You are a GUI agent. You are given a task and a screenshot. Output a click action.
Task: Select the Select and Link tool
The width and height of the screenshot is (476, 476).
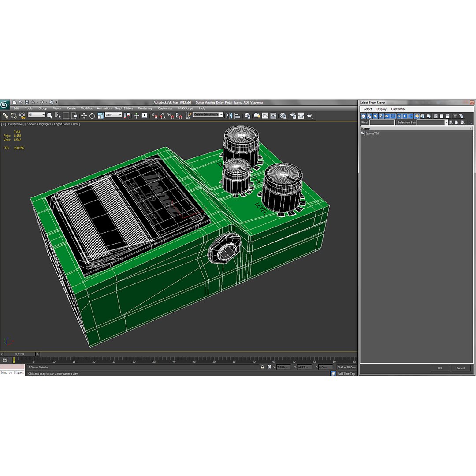coord(5,115)
